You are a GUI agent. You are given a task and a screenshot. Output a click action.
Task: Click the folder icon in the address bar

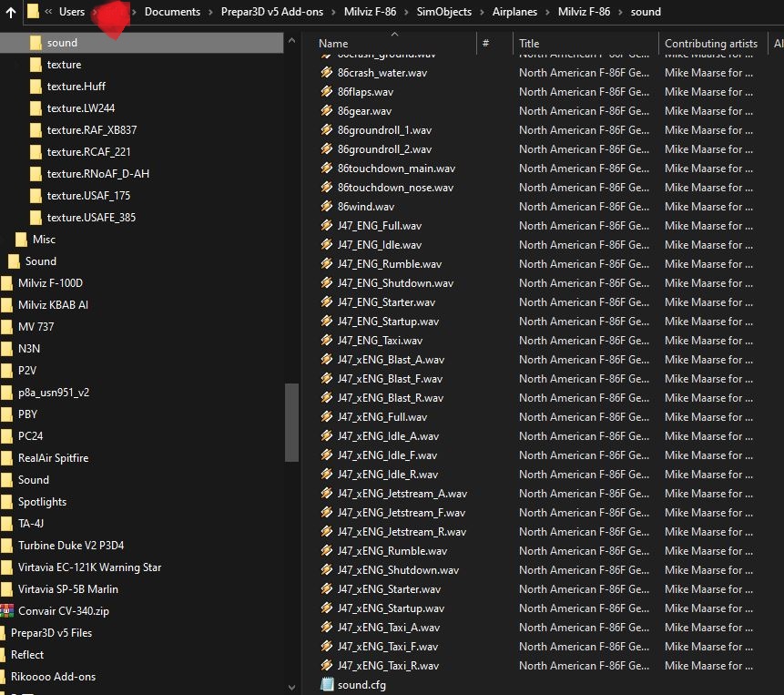(33, 11)
